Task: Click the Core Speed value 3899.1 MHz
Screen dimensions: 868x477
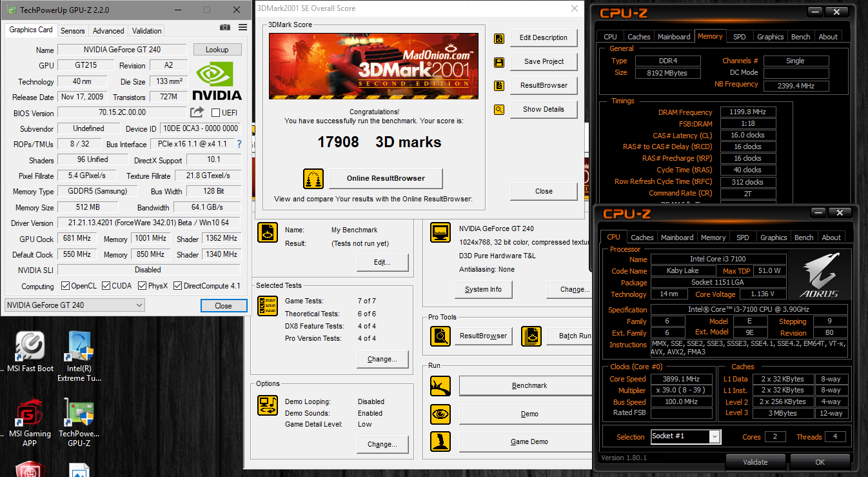Action: (x=682, y=380)
